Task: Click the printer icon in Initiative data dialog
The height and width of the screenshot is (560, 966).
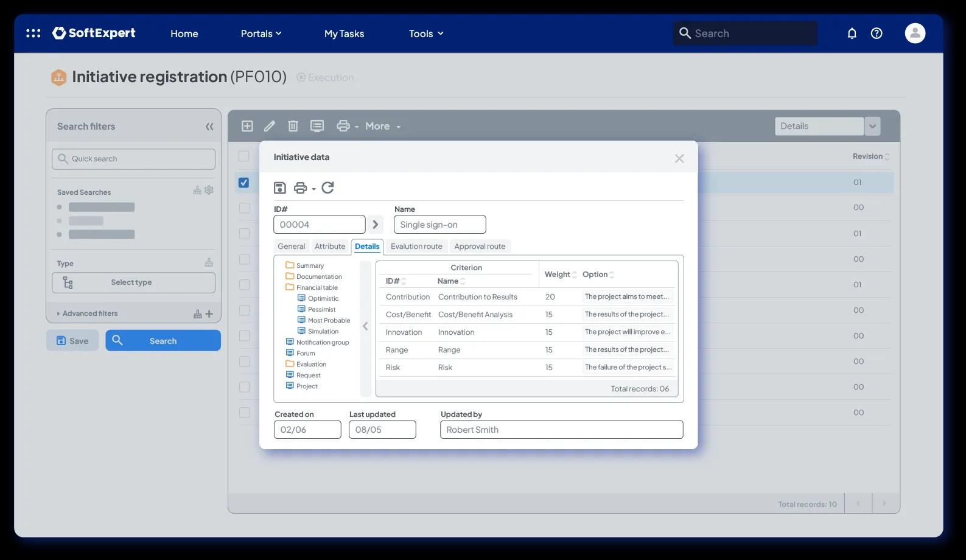Action: (300, 187)
